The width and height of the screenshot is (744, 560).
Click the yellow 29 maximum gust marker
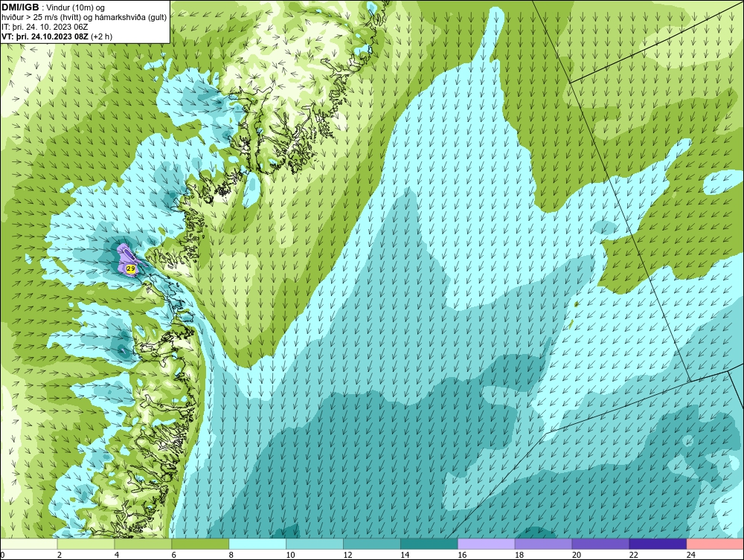click(131, 269)
